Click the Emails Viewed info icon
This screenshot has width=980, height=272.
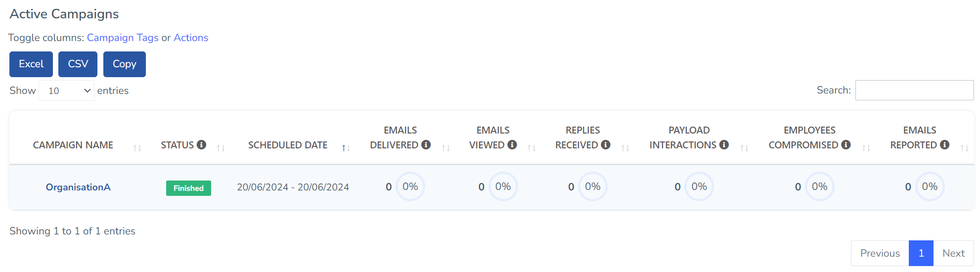click(512, 144)
